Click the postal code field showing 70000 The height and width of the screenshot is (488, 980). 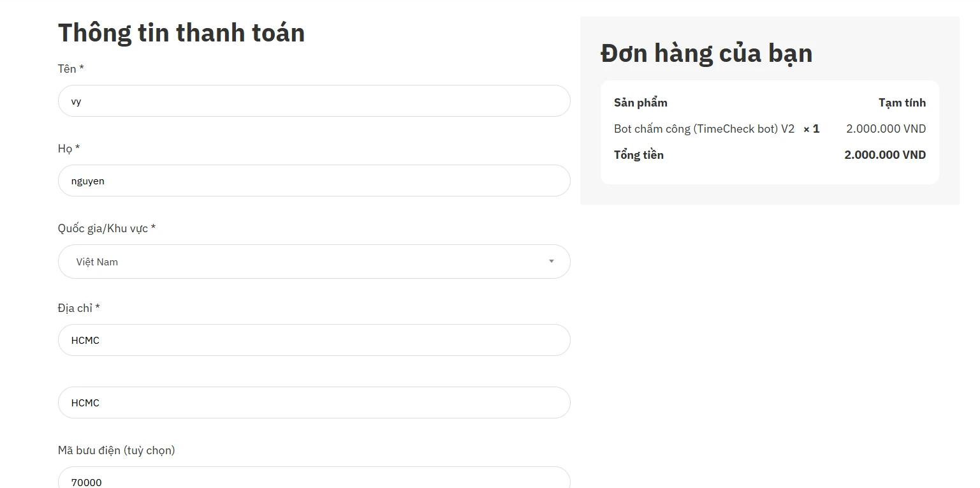tap(314, 480)
